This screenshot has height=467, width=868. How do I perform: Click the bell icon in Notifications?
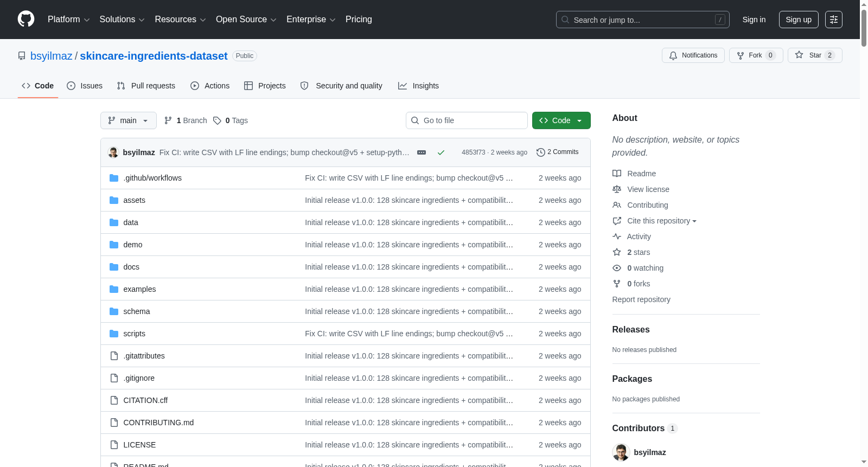pyautogui.click(x=673, y=56)
